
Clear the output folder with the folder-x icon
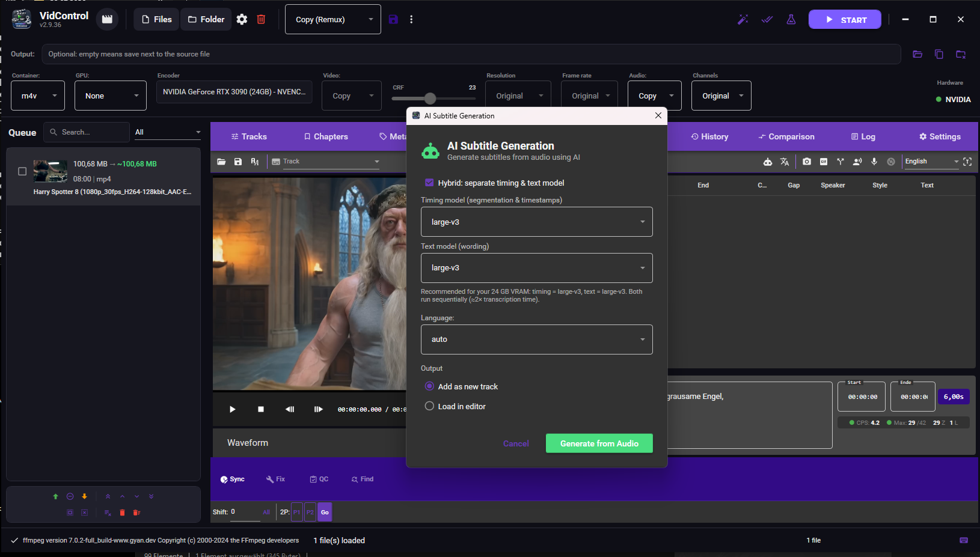(x=961, y=54)
